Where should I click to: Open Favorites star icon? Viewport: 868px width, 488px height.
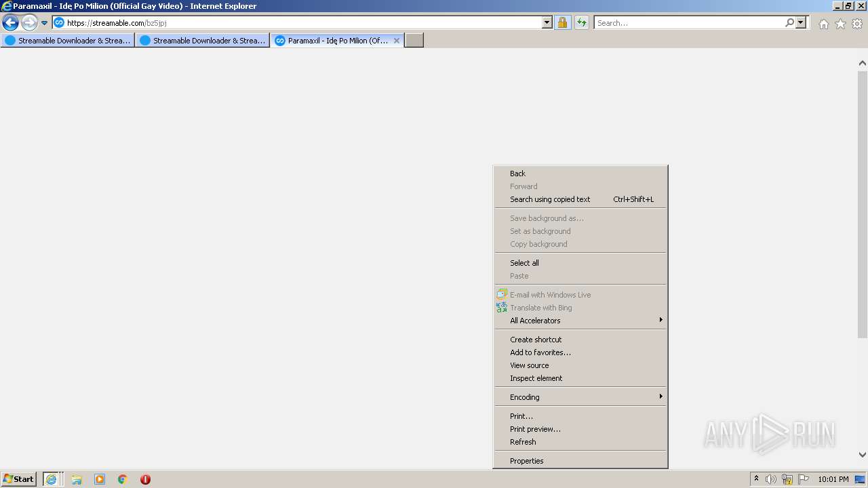click(x=840, y=24)
